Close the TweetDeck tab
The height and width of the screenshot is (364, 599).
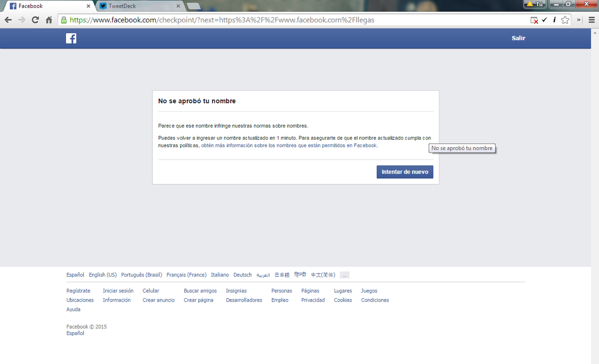[x=178, y=6]
